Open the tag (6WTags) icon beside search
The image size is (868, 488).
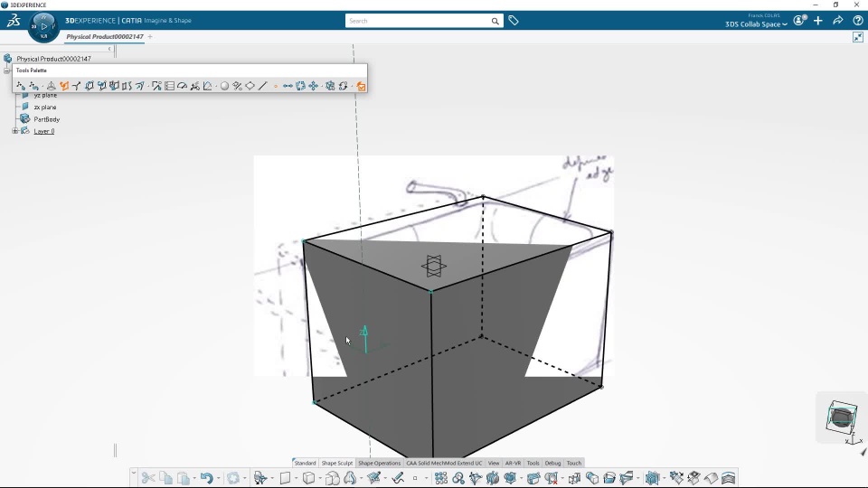coord(514,21)
